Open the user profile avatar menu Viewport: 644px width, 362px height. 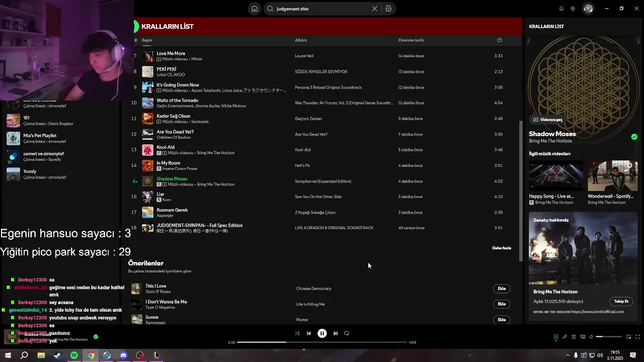pyautogui.click(x=588, y=9)
